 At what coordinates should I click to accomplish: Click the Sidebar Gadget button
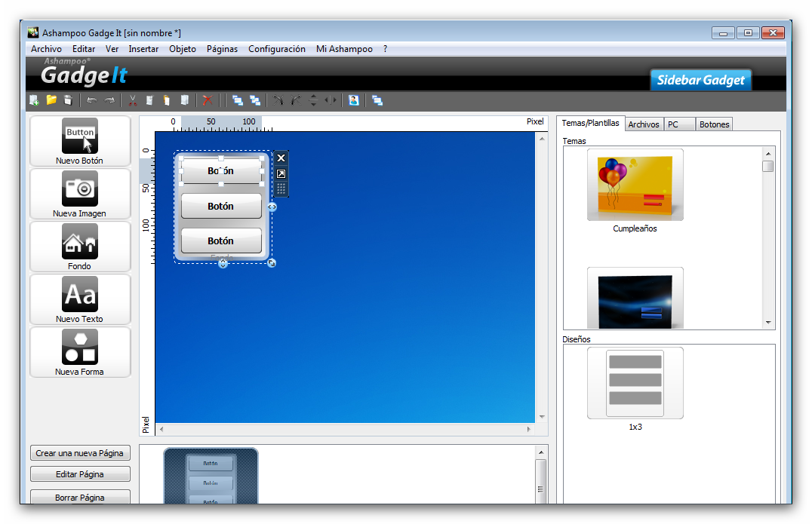pyautogui.click(x=700, y=80)
